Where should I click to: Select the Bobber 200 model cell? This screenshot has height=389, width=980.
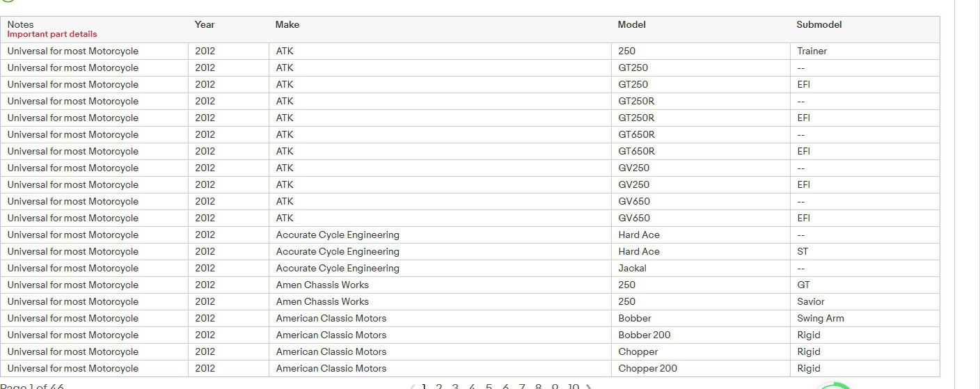pyautogui.click(x=644, y=335)
